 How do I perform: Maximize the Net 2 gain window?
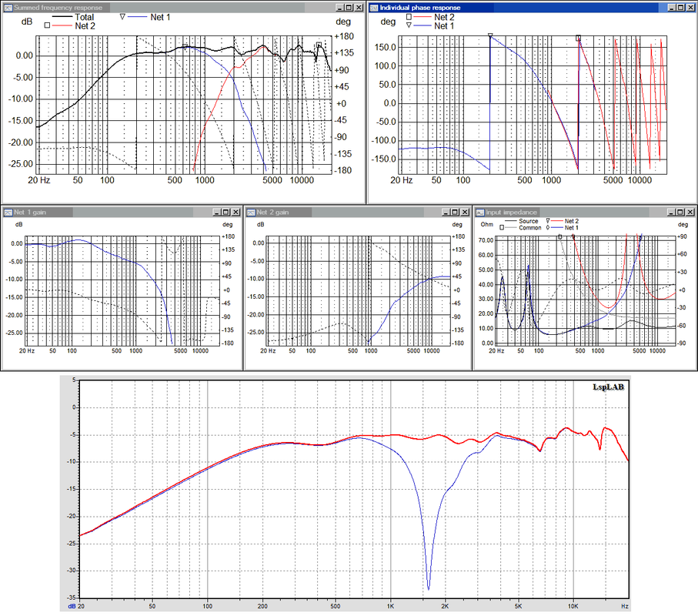coord(455,213)
